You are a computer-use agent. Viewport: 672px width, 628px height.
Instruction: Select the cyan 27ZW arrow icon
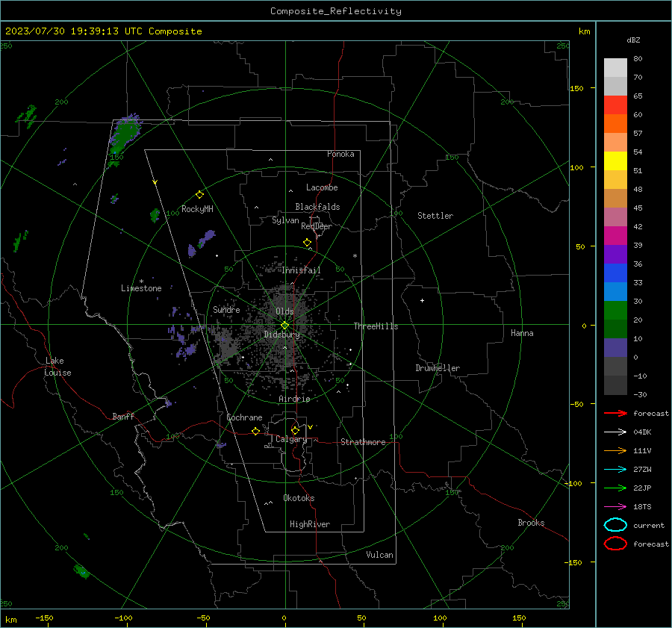[x=615, y=470]
